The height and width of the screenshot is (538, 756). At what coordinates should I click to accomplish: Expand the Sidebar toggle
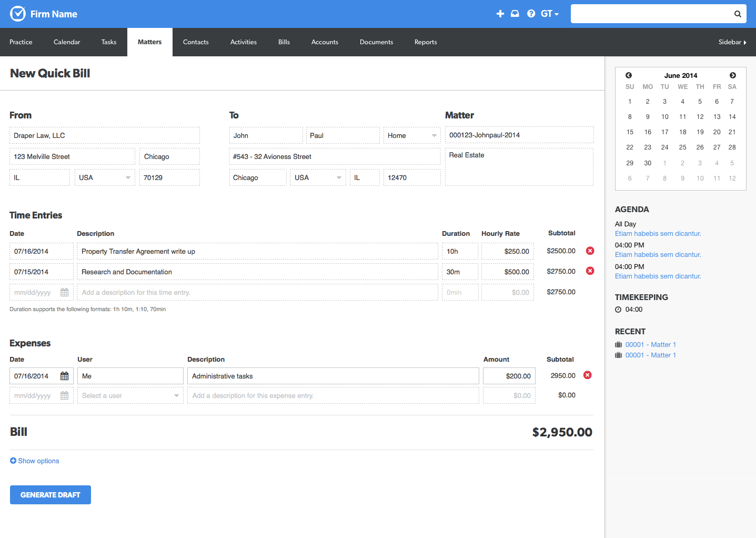pyautogui.click(x=732, y=42)
